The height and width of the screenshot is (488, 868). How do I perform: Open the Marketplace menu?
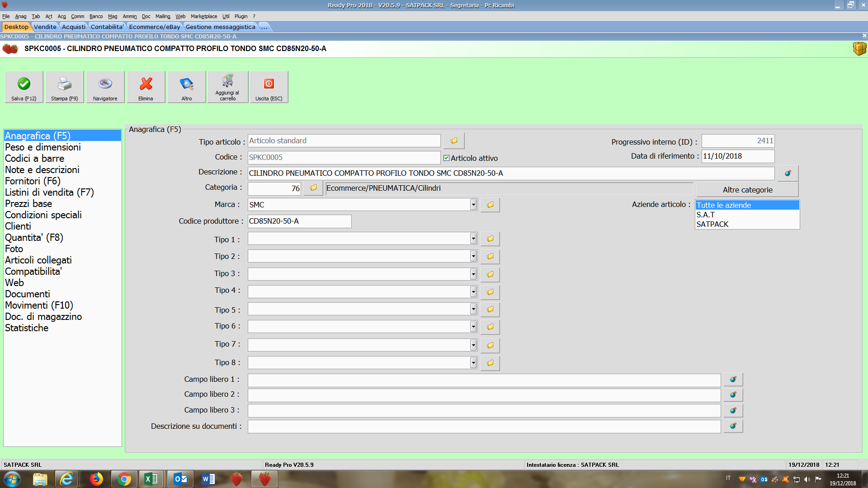click(203, 16)
